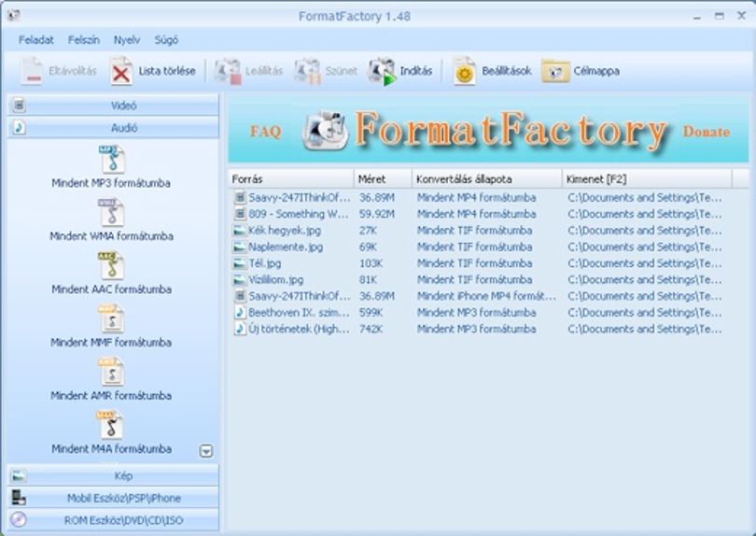Expand the Videó category panel
This screenshot has height=536, width=756.
[113, 106]
